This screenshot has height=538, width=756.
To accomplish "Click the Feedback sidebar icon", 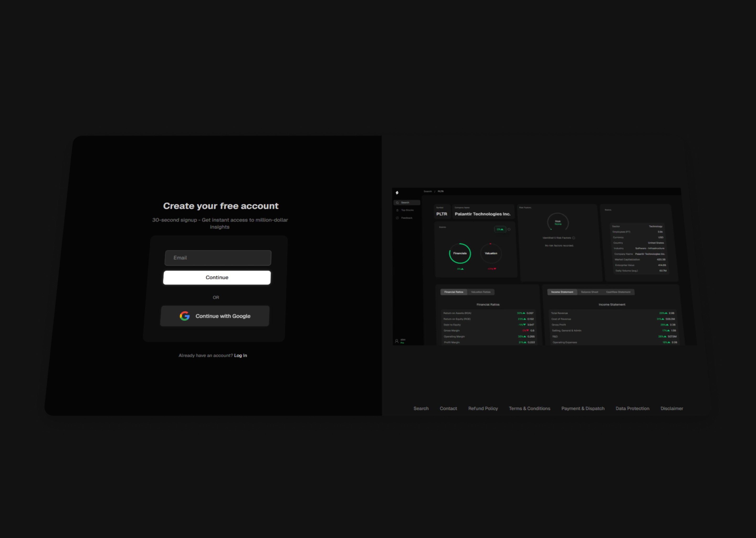I will pos(397,218).
